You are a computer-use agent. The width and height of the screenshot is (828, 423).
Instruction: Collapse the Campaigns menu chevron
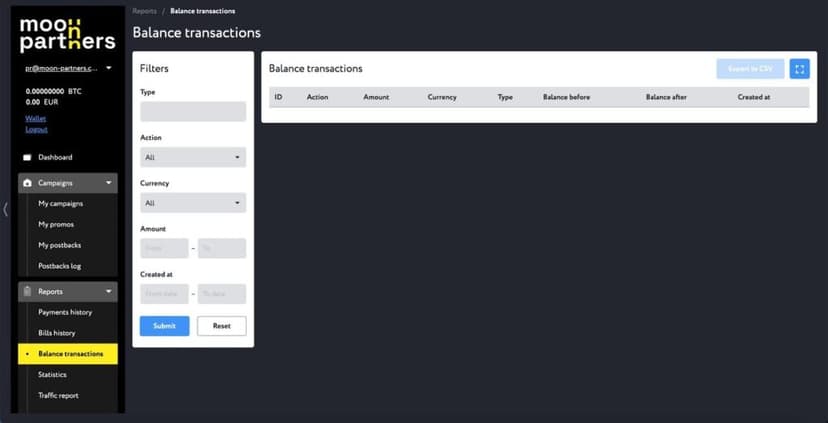pos(109,183)
